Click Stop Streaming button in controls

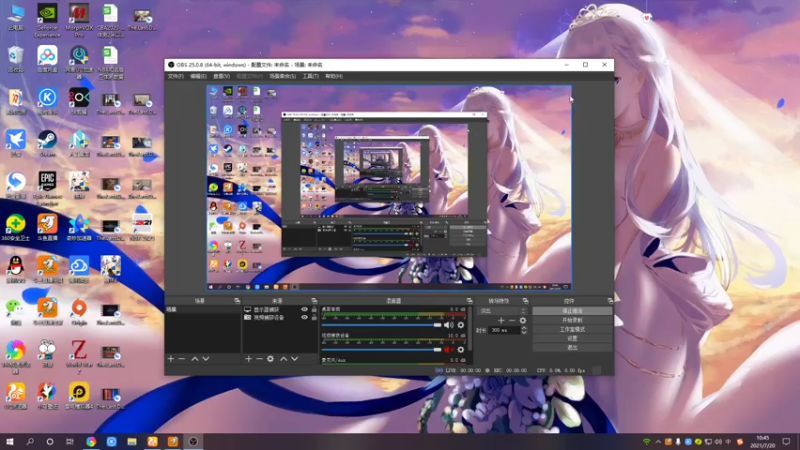coord(572,311)
